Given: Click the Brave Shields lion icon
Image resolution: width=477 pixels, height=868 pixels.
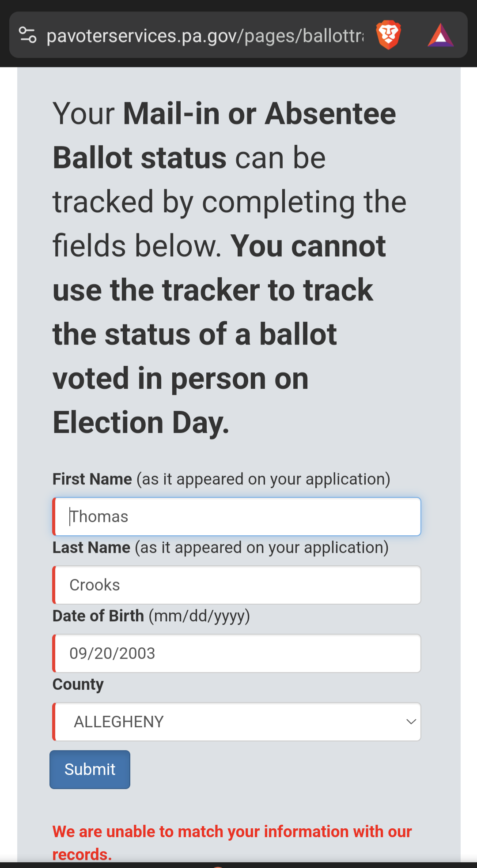Looking at the screenshot, I should 388,35.
